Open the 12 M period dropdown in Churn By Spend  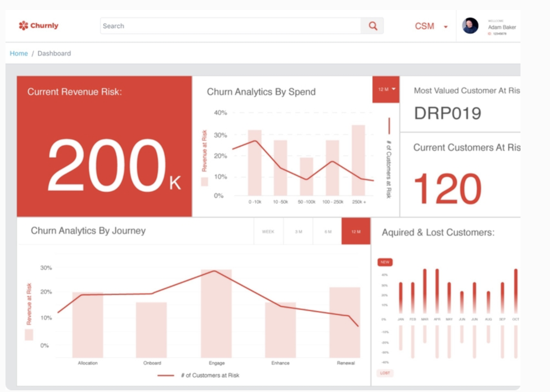386,89
